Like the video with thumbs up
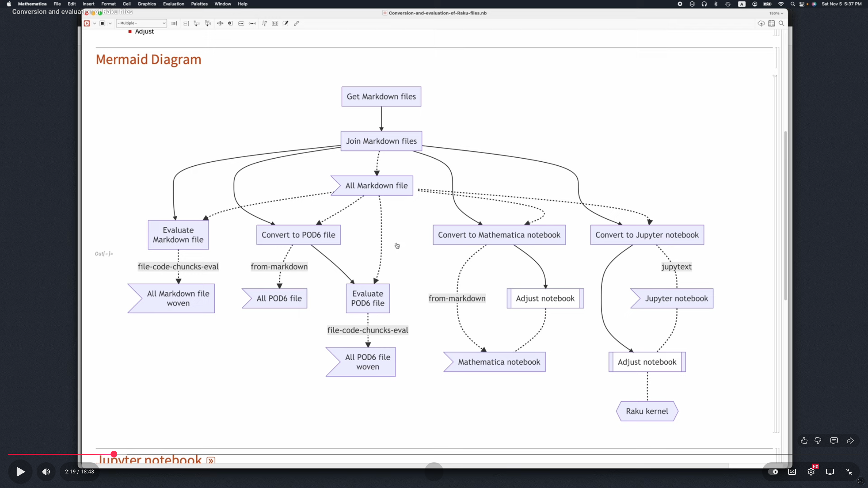The height and width of the screenshot is (488, 868). 804,441
